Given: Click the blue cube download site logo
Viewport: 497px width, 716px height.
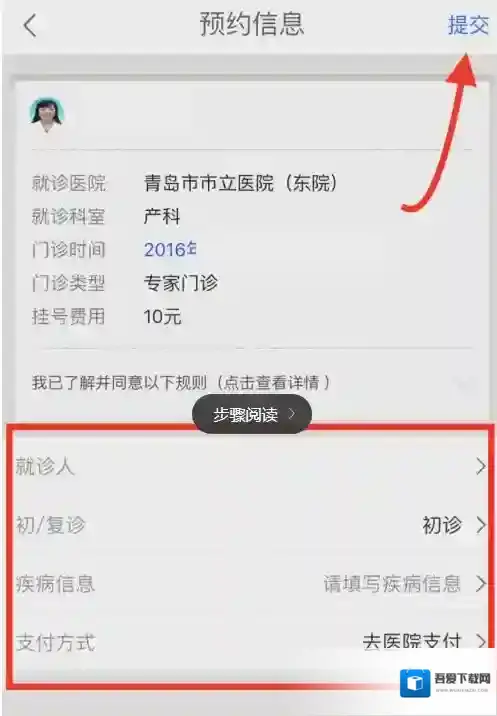Looking at the screenshot, I should [415, 683].
